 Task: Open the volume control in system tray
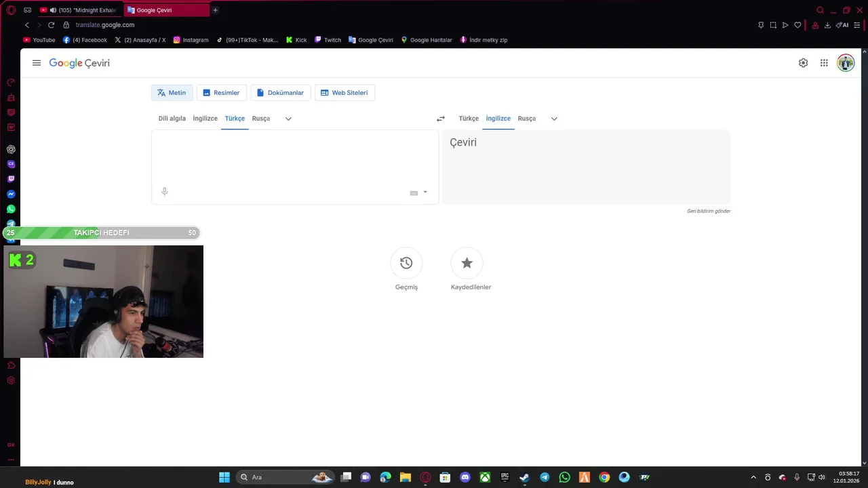(x=822, y=477)
